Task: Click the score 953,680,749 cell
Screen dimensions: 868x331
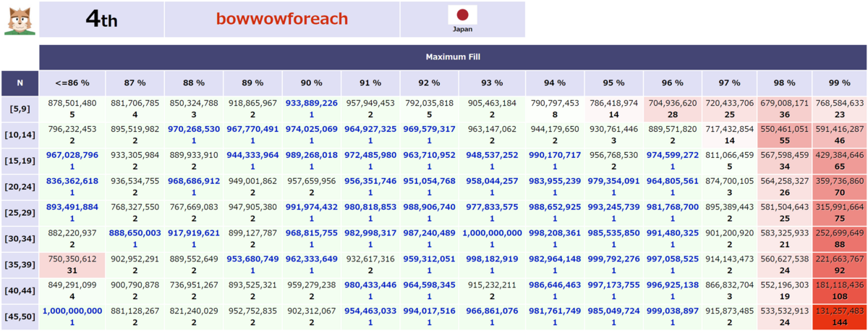Action: [252, 265]
